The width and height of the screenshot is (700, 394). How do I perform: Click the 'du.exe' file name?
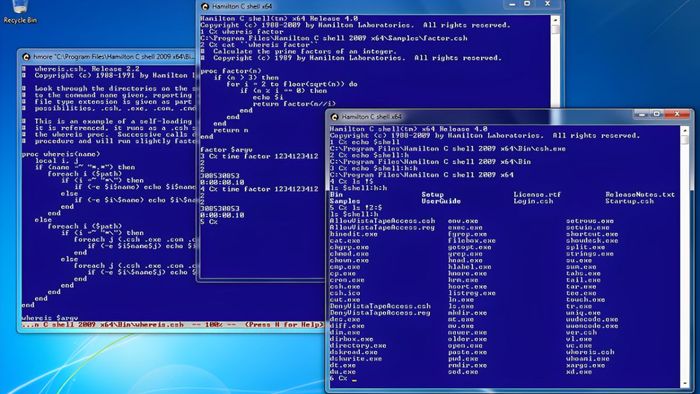click(x=342, y=372)
